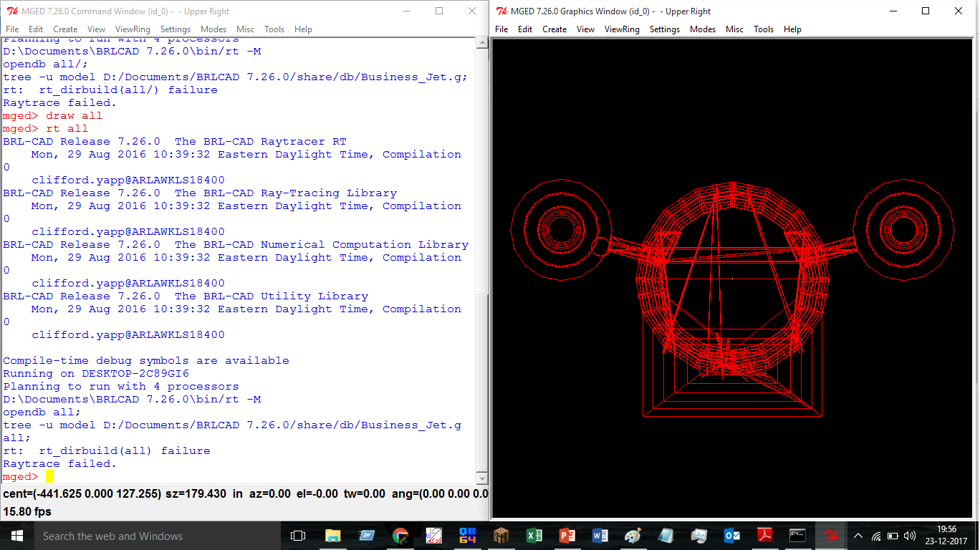This screenshot has height=550, width=980.
Task: Open Edit menu in Command Window
Action: click(36, 29)
